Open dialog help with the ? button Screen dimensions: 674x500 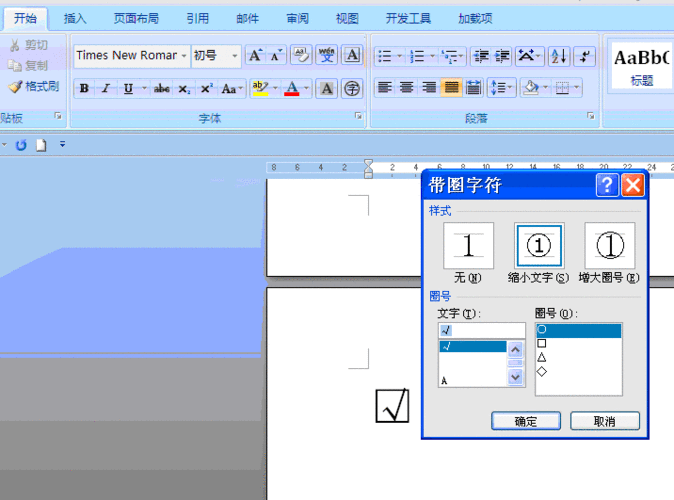pos(607,185)
